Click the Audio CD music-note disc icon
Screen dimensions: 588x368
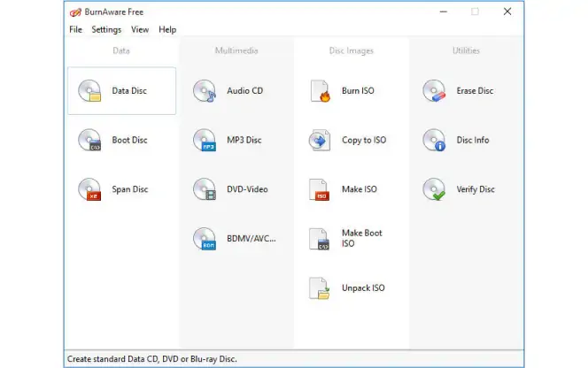205,91
